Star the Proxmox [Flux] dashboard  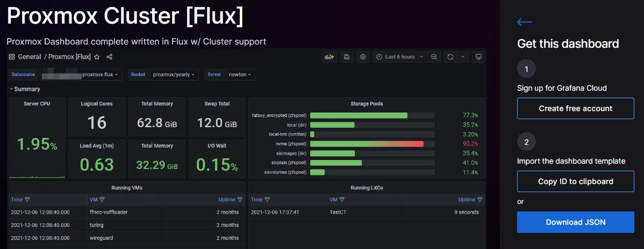tap(97, 57)
